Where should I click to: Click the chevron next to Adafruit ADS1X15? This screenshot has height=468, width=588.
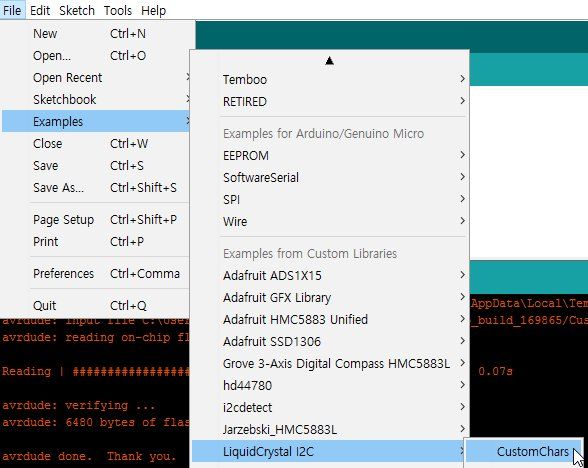[x=462, y=274]
